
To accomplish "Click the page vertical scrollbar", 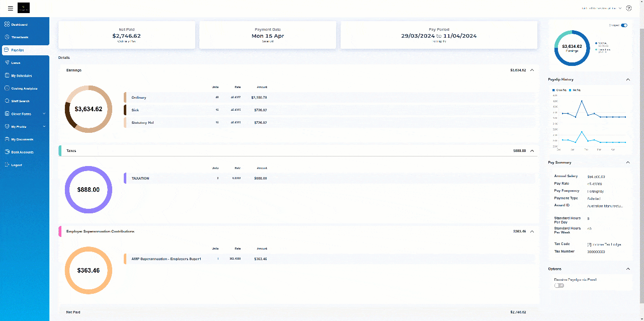I will (641, 151).
